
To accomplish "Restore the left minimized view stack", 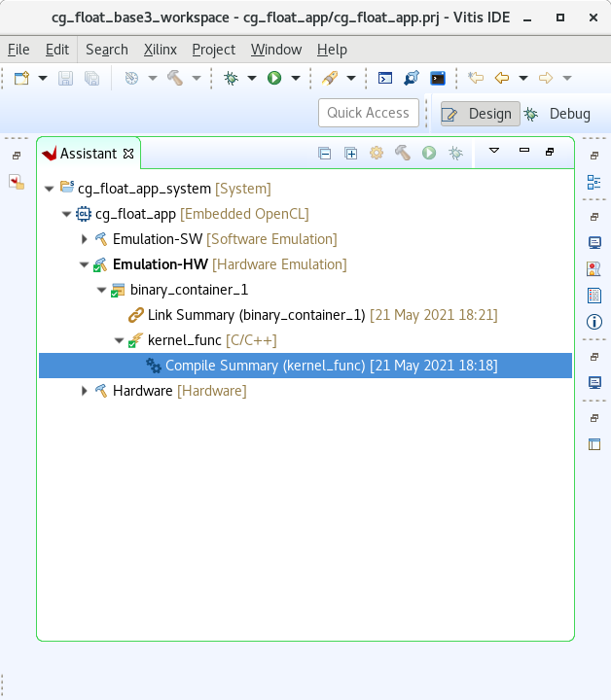I will coord(17,156).
